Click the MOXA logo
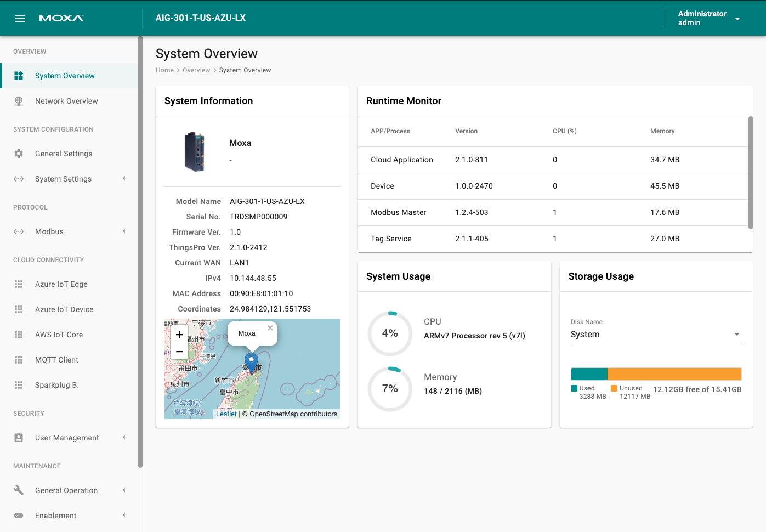 point(61,18)
